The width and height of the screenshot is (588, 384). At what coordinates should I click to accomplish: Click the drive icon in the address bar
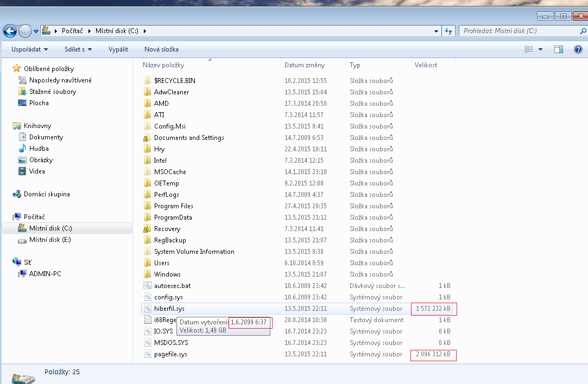[46, 31]
